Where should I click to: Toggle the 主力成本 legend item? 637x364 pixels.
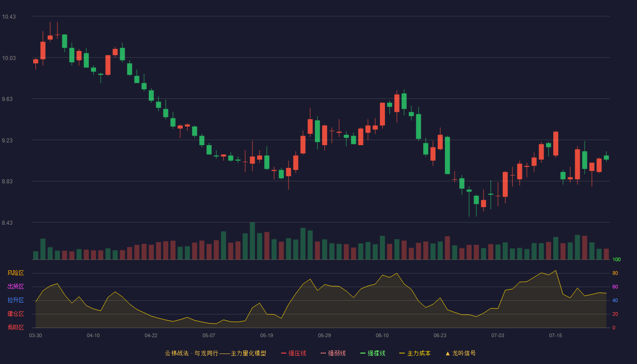point(415,353)
